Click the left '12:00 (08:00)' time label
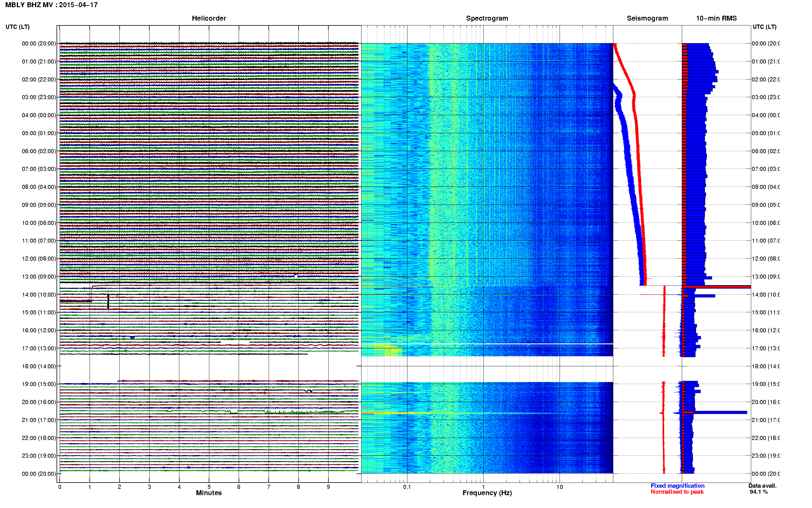The image size is (812, 508). (x=39, y=259)
